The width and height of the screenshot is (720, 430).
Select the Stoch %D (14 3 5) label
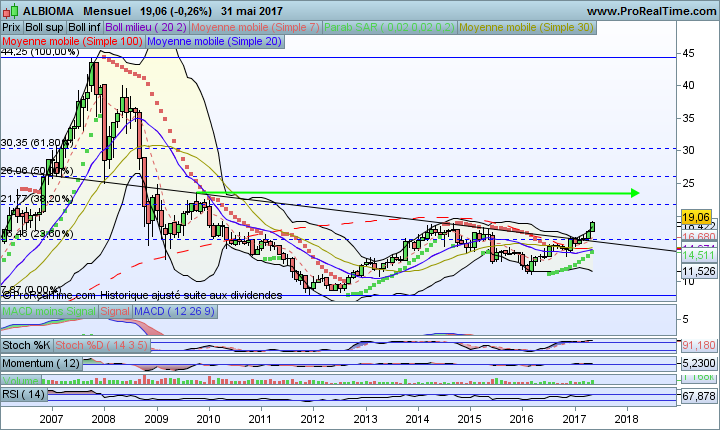tap(101, 345)
